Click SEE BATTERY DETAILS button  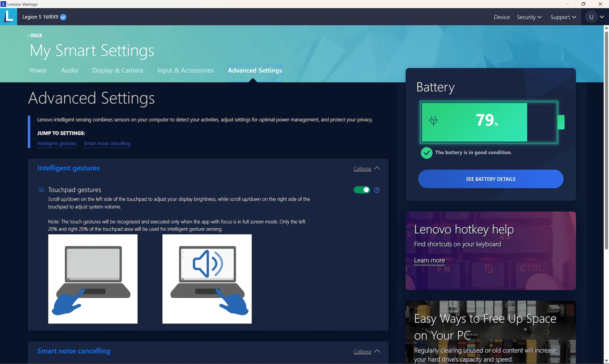click(491, 179)
